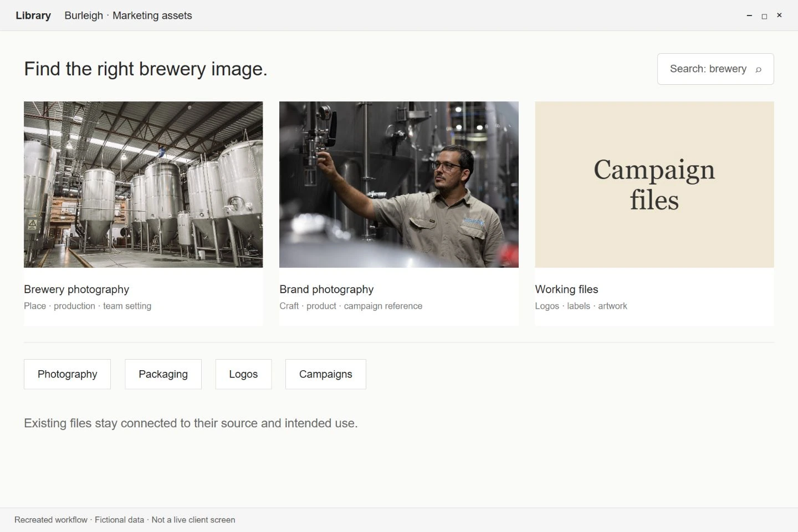Open the brewer inspecting tank photo
Screen dimensions: 798x532
coord(399,185)
